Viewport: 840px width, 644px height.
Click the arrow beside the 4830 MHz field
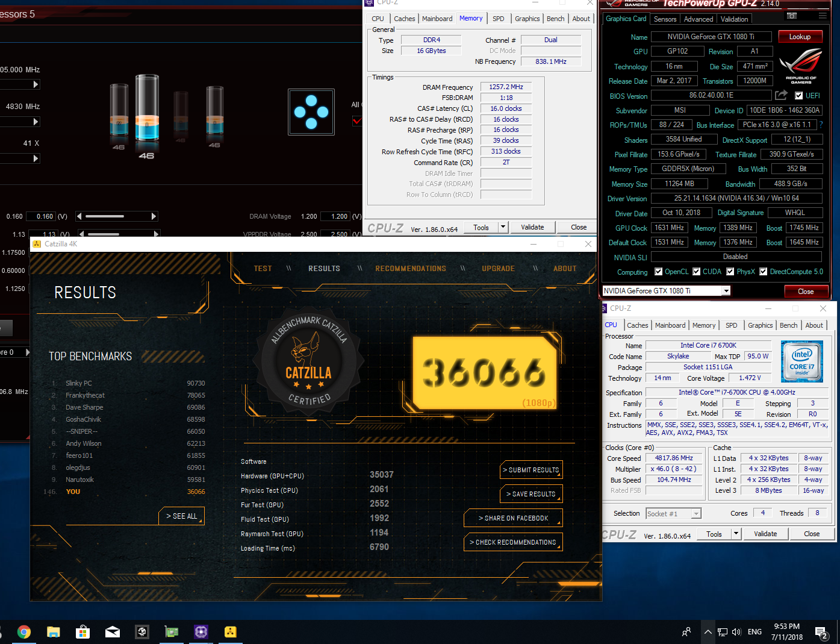36,122
